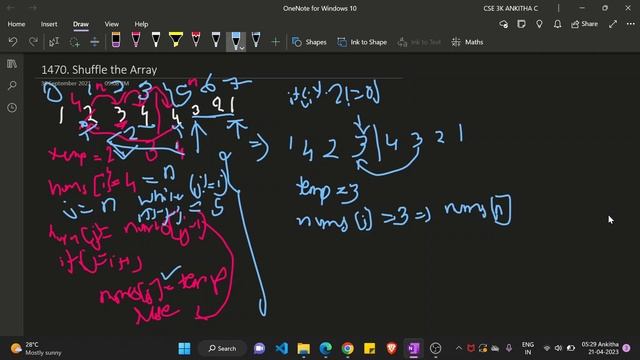The width and height of the screenshot is (640, 360).
Task: Open the Help tab
Action: click(x=141, y=24)
